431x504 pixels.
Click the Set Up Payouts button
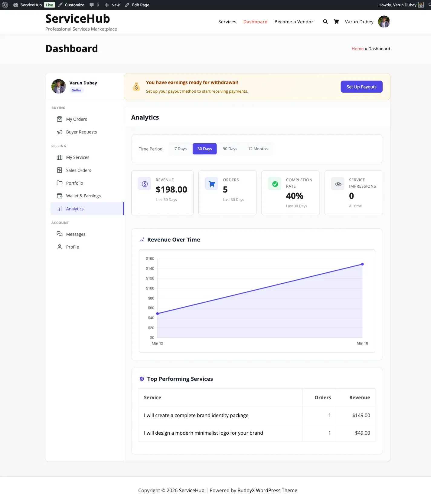361,87
